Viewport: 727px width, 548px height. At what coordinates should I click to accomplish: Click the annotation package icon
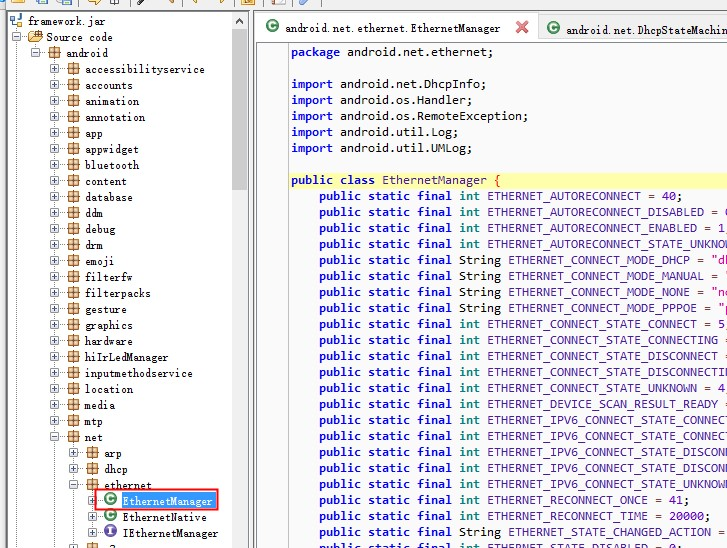(x=73, y=116)
